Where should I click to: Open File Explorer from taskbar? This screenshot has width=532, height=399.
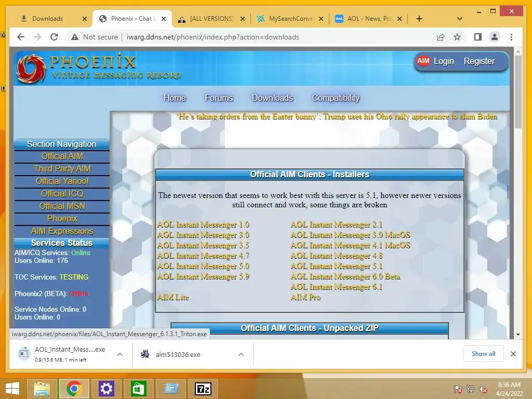pos(42,389)
